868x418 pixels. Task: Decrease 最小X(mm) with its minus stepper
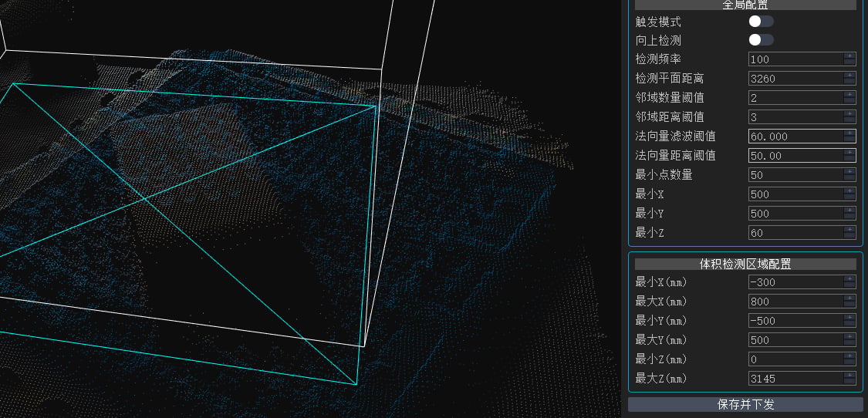coord(849,285)
